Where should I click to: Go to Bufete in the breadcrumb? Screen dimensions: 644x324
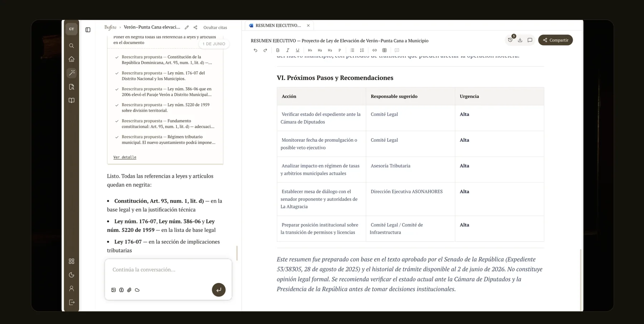point(110,27)
